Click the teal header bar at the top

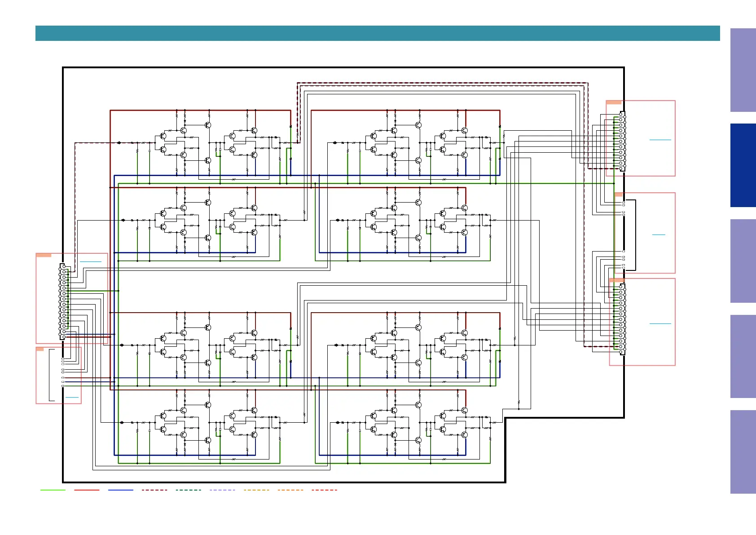tap(377, 33)
